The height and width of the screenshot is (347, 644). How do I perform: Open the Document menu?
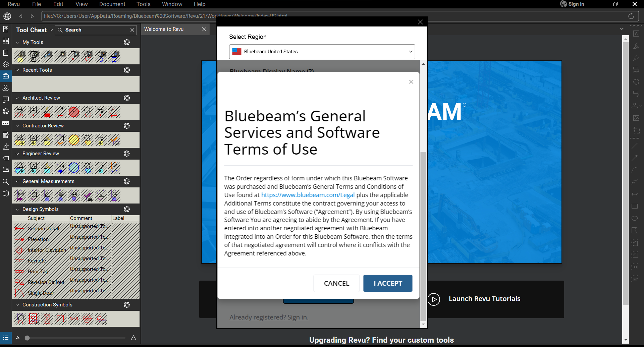[x=112, y=4]
